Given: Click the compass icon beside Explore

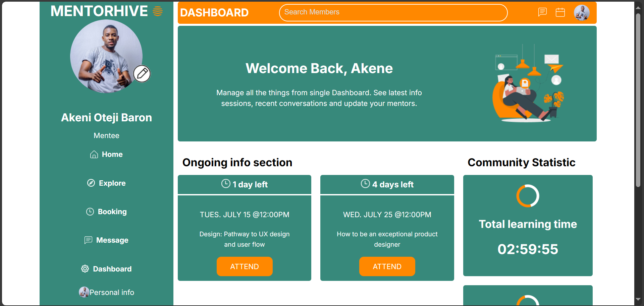Looking at the screenshot, I should tap(91, 183).
